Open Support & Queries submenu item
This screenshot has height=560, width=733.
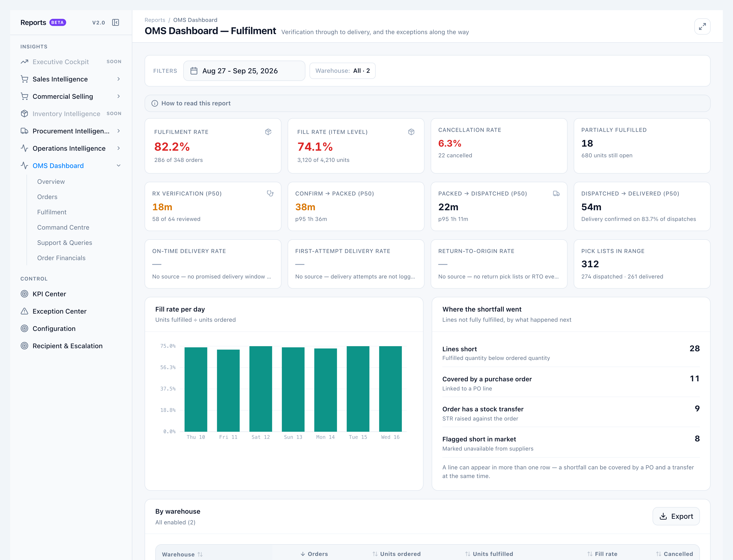pos(65,243)
